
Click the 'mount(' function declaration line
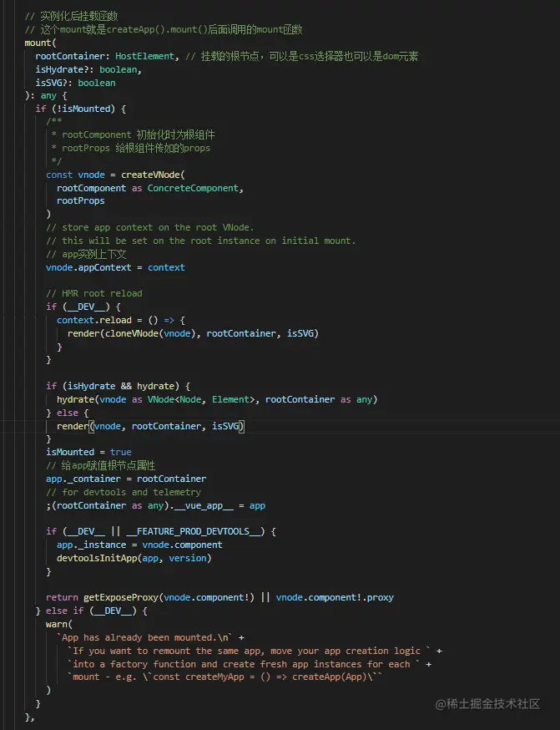click(x=40, y=43)
